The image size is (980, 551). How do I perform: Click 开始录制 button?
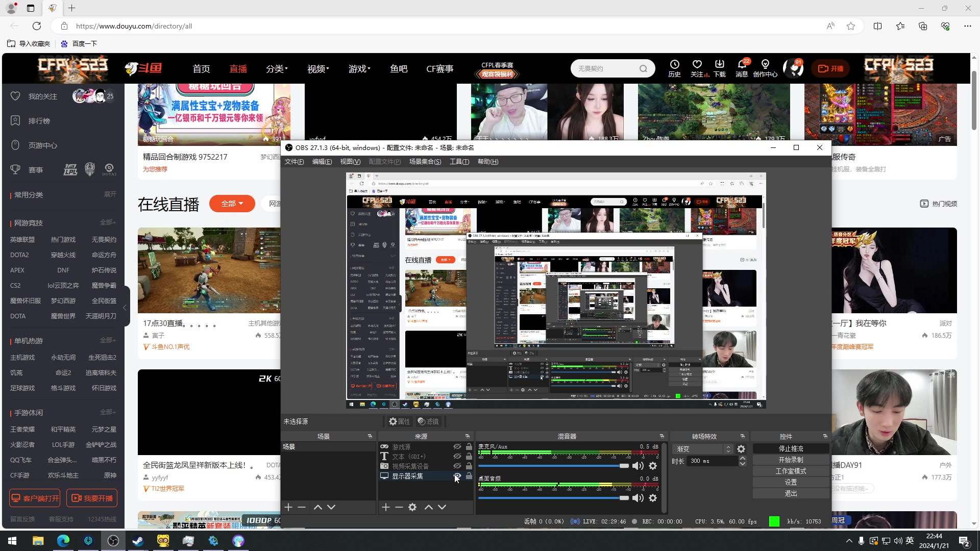coord(791,460)
